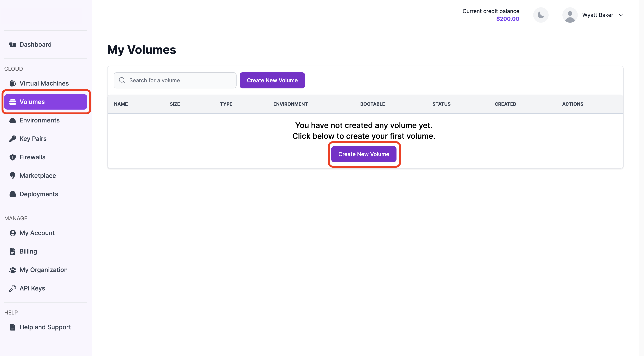Screen dimensions: 644x356
Task: Go to the Deployments icon
Action: coord(12,194)
